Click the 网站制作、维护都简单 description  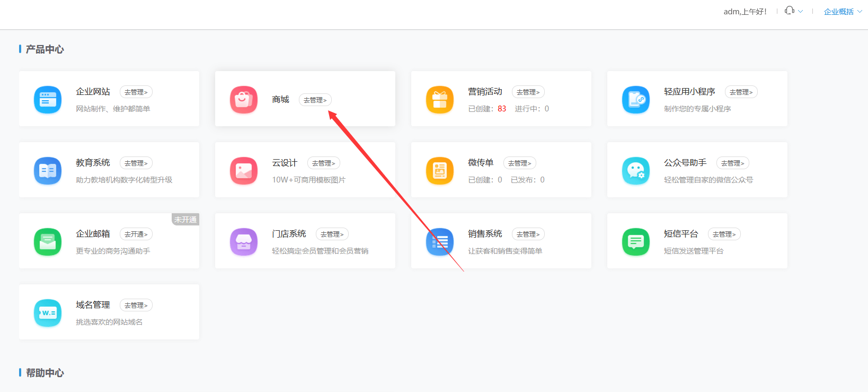point(113,109)
